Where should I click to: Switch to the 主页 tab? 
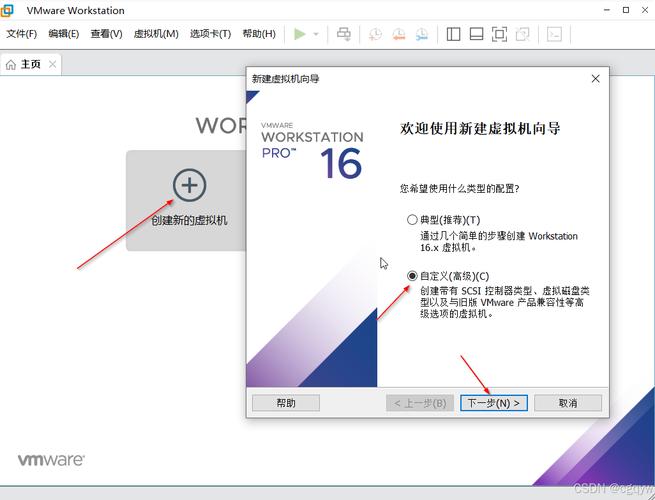pyautogui.click(x=31, y=64)
